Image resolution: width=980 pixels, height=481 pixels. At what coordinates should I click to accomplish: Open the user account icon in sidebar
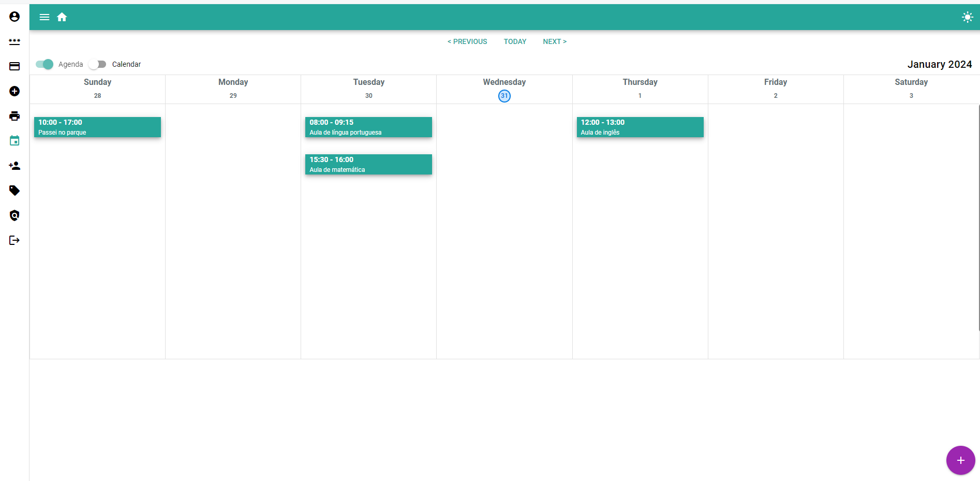tap(14, 17)
